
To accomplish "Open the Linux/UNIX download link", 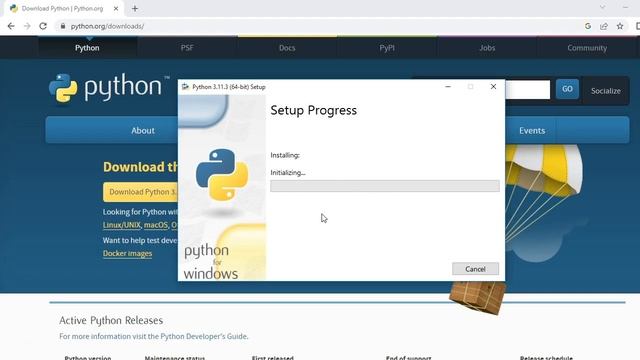I will [122, 225].
